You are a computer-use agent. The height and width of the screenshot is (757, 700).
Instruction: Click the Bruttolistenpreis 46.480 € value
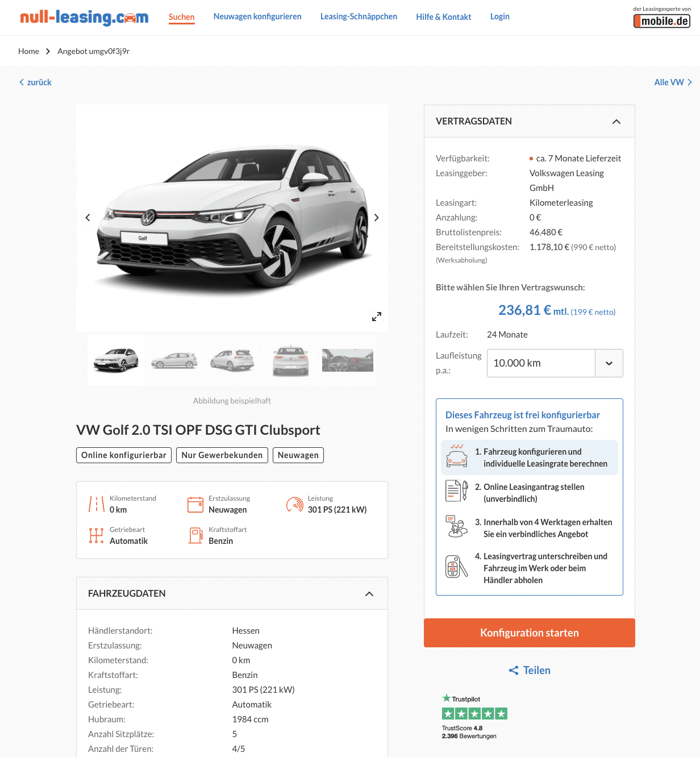coord(546,232)
